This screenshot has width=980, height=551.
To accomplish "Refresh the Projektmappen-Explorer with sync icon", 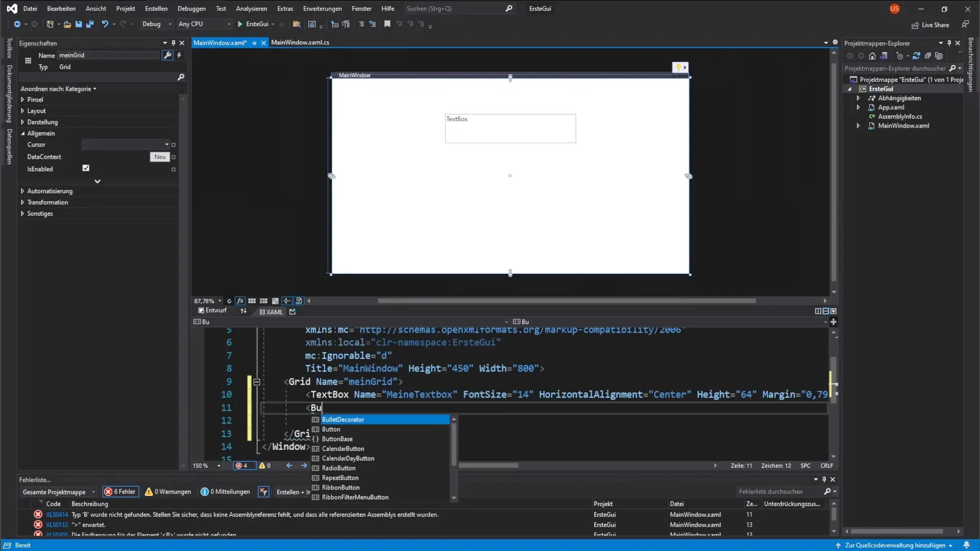I will point(916,56).
